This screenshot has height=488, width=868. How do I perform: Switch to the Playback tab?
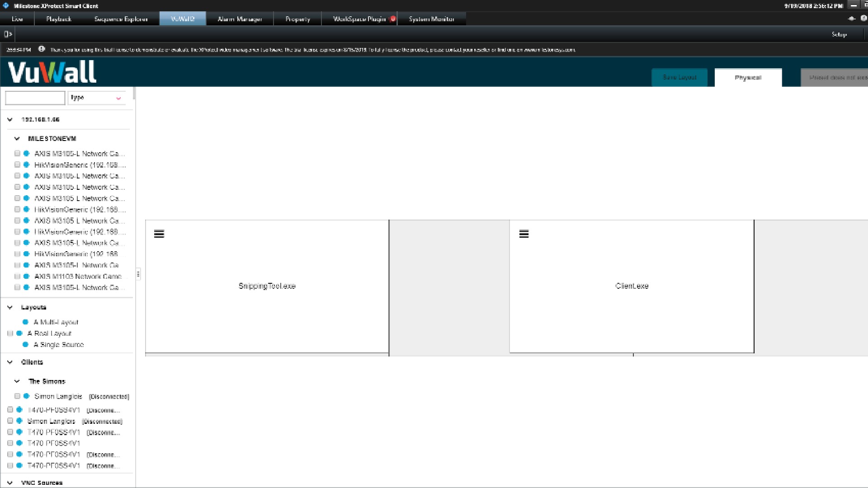click(59, 19)
